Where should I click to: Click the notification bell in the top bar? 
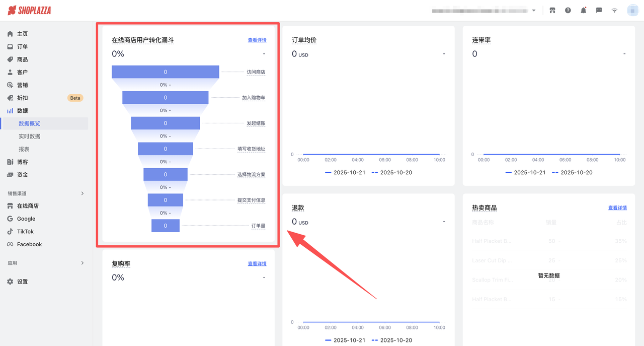point(583,10)
